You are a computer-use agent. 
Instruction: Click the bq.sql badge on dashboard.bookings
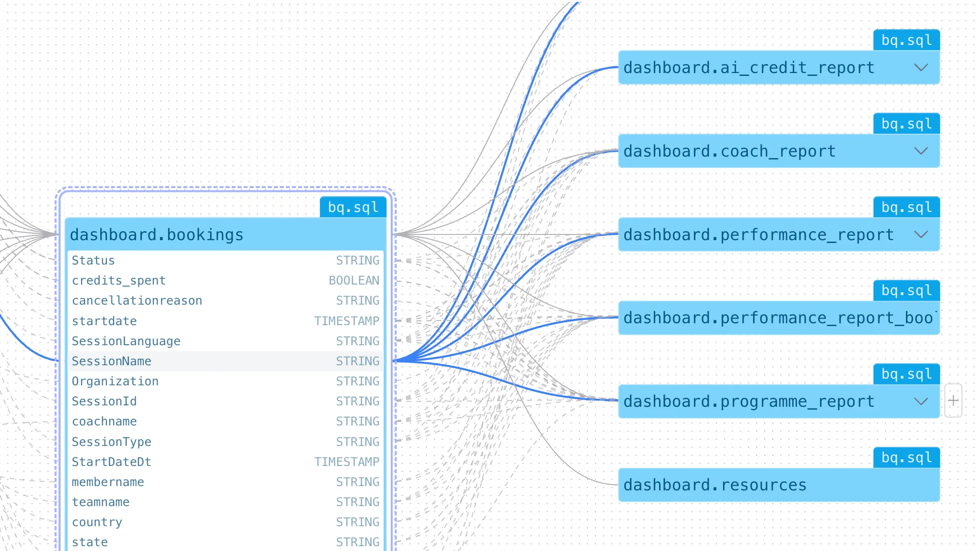click(x=352, y=207)
